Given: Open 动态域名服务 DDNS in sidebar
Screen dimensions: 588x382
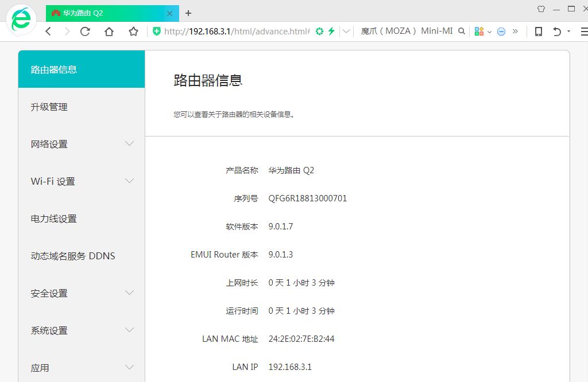Looking at the screenshot, I should [82, 256].
